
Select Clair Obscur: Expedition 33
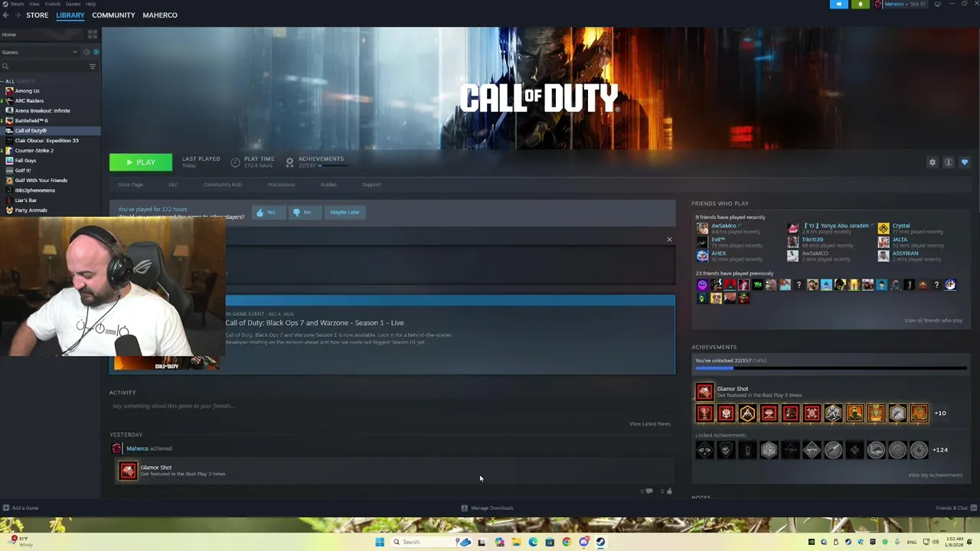tap(47, 141)
